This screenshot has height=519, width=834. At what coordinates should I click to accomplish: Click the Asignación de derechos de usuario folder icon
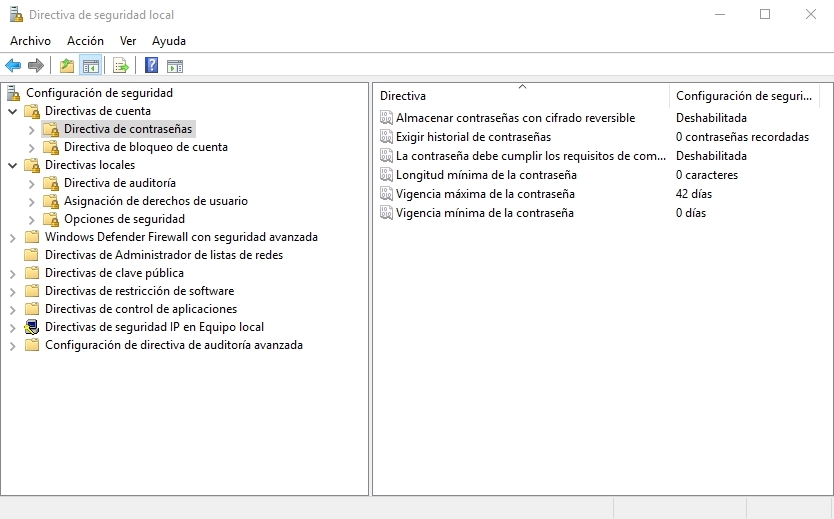coord(51,201)
